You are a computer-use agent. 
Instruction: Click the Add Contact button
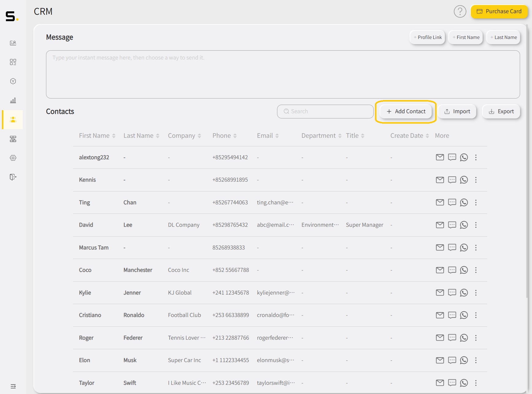(x=406, y=111)
